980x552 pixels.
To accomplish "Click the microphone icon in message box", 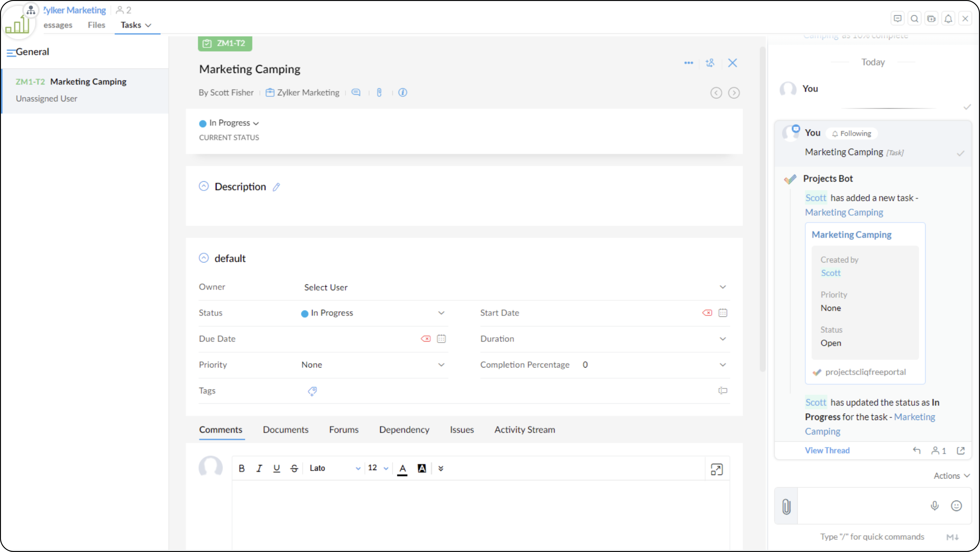I will click(934, 506).
